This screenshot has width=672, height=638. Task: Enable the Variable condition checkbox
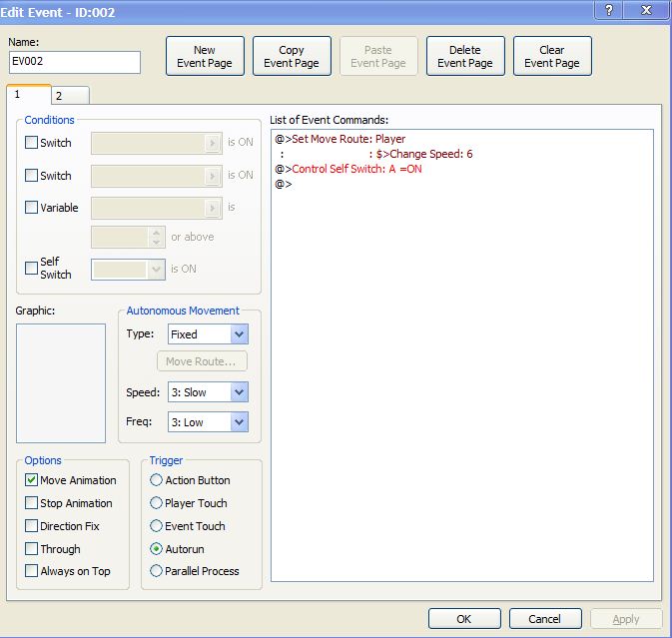[x=31, y=208]
